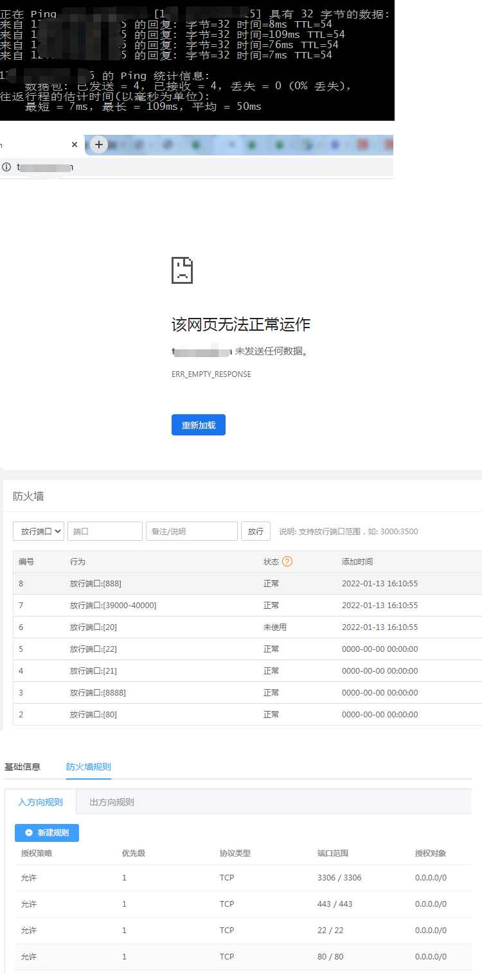The height and width of the screenshot is (980, 482).
Task: Click the ERR_EMPTY_RESPONSE error code text
Action: [211, 374]
